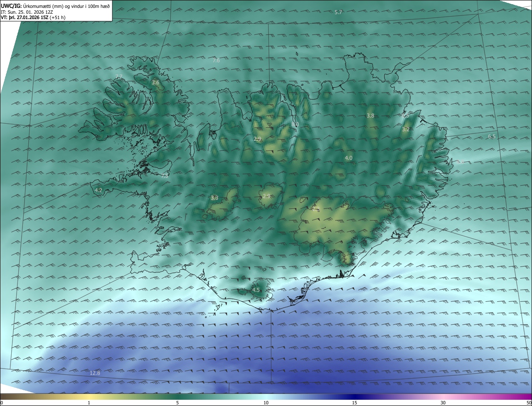Click the 3.2 value label
This screenshot has width=532, height=406.
pos(406,130)
